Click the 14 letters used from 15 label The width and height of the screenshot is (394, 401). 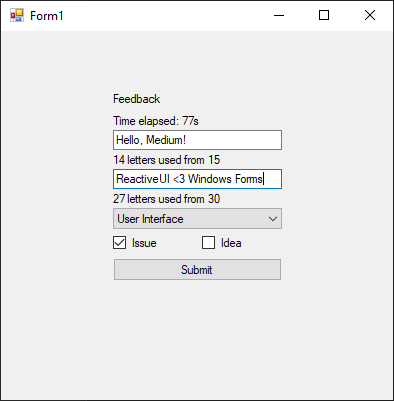(166, 160)
